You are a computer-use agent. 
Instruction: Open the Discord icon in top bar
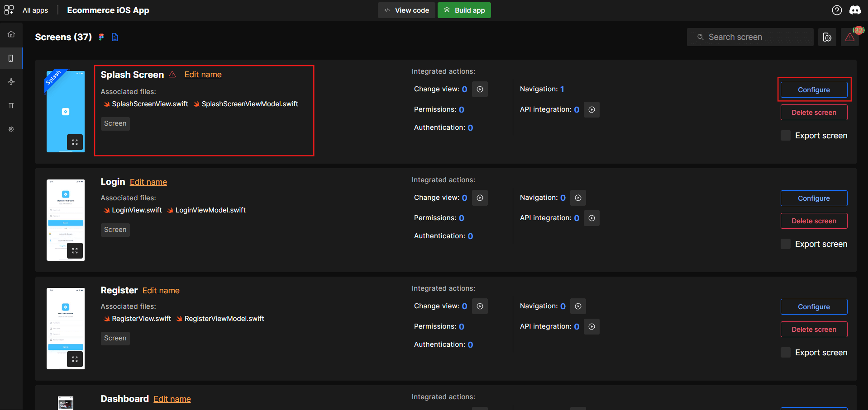coord(855,10)
